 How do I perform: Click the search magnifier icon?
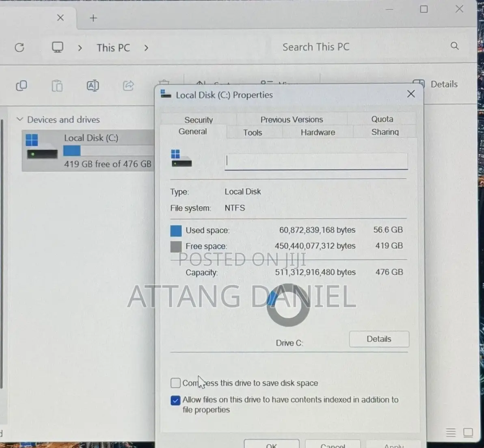tap(455, 46)
